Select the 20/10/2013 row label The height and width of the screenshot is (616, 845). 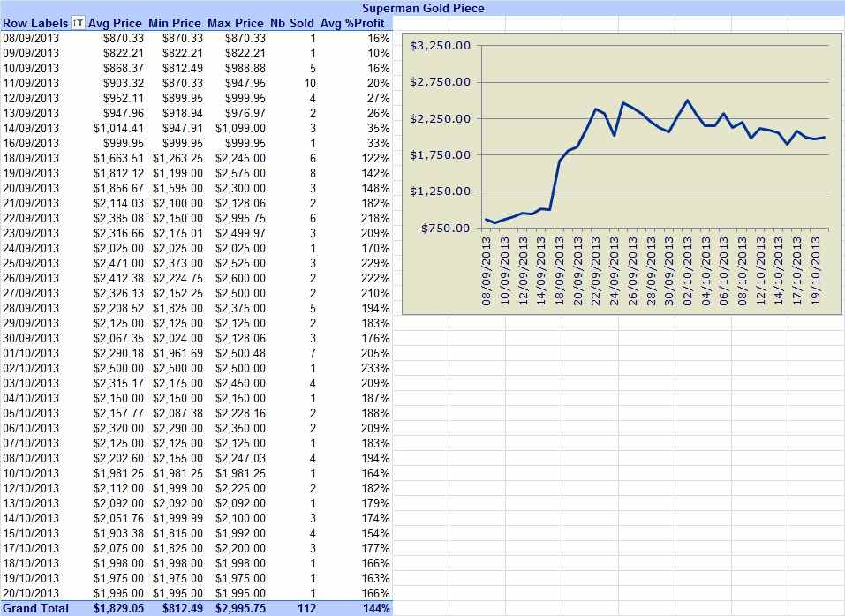[x=31, y=593]
